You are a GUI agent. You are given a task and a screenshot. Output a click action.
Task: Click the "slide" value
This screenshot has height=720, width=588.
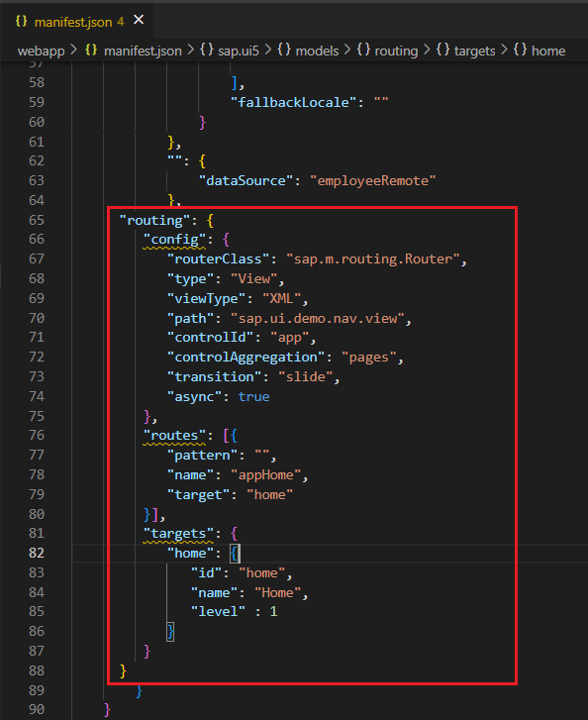click(306, 377)
